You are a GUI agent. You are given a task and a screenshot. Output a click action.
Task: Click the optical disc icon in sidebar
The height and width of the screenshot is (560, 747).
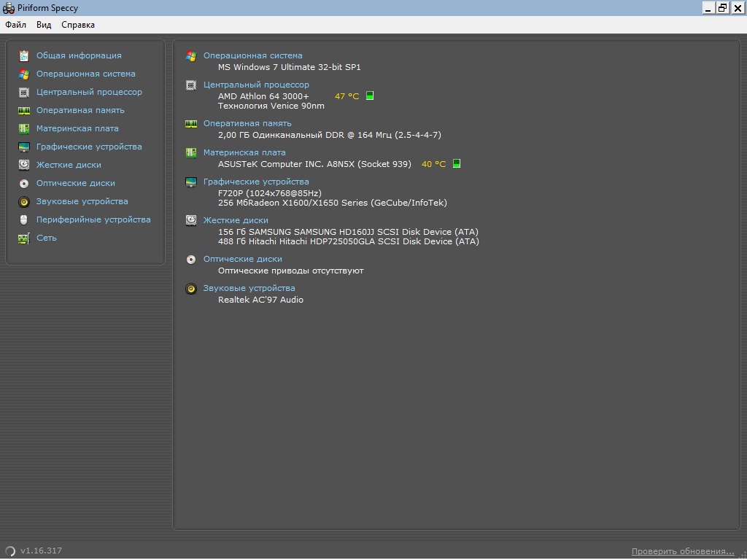[x=24, y=183]
